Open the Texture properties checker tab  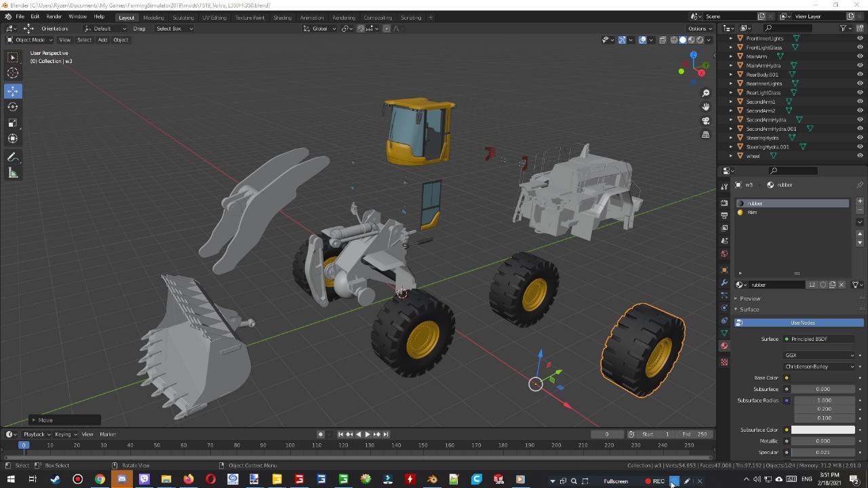(724, 362)
